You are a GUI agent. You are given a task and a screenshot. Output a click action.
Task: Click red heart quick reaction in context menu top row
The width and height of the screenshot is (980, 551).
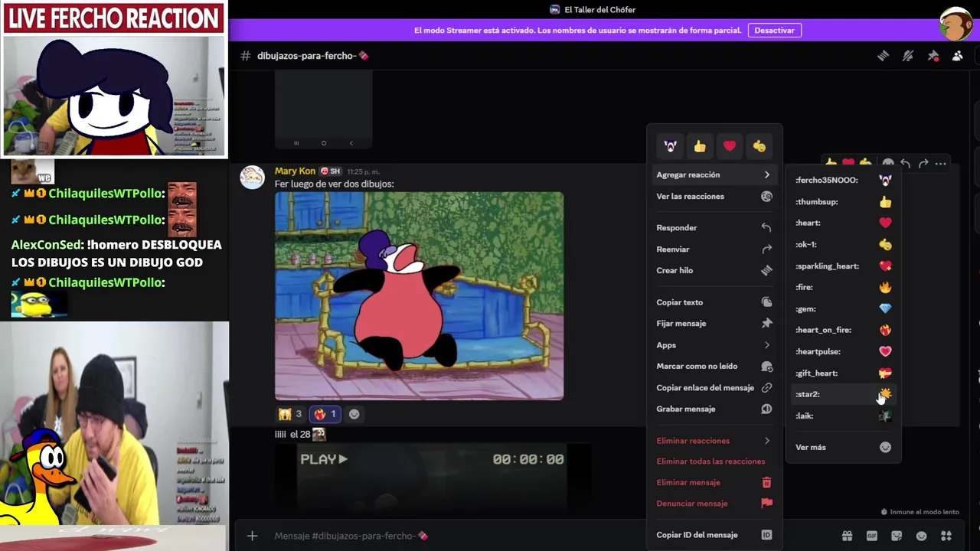[x=730, y=146]
